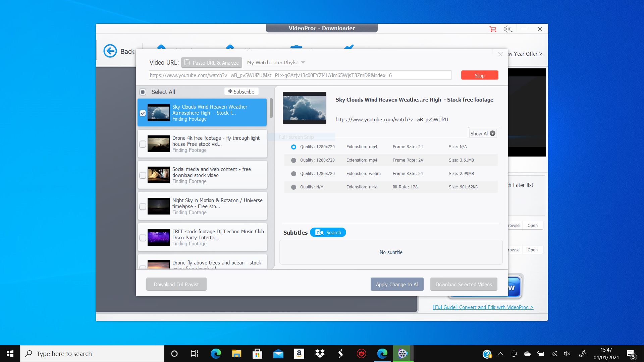Click the Download Full Playlist menu item
This screenshot has height=362, width=644.
[176, 284]
